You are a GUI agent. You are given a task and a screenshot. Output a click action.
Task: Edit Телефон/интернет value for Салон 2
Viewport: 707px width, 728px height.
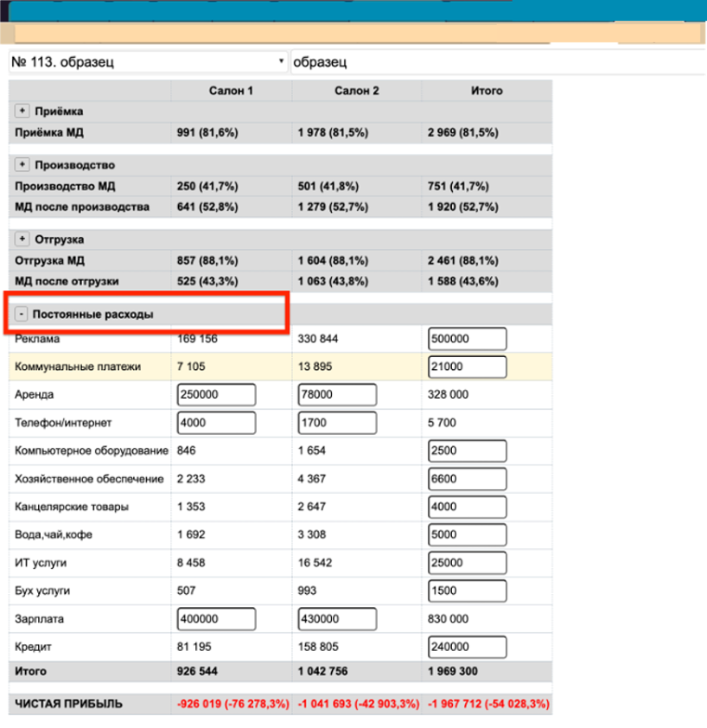pyautogui.click(x=337, y=423)
